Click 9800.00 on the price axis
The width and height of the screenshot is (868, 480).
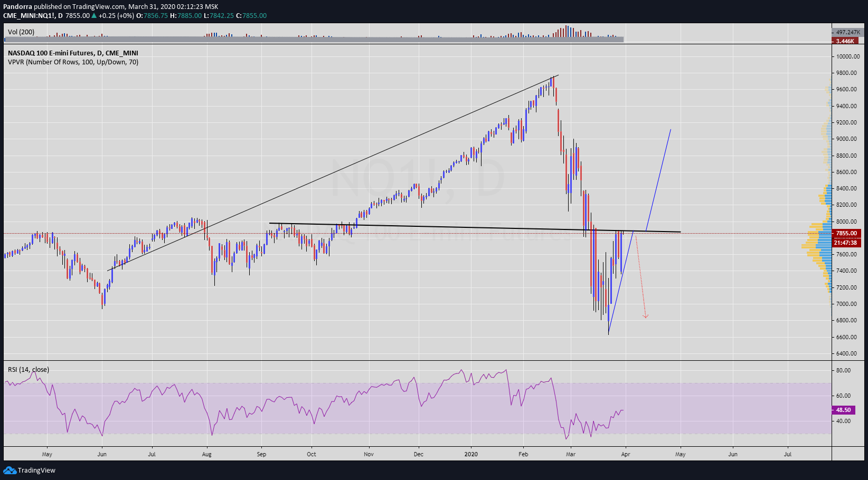click(846, 73)
